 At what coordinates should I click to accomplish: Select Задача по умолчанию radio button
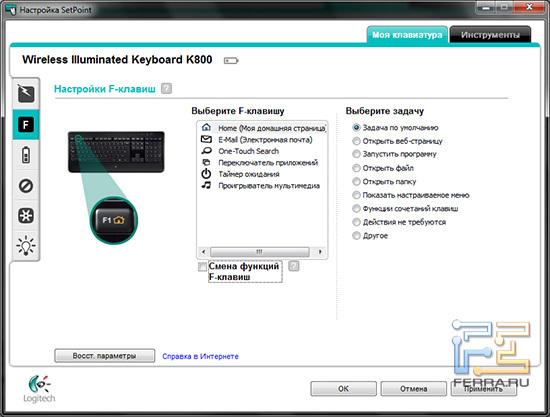click(356, 128)
